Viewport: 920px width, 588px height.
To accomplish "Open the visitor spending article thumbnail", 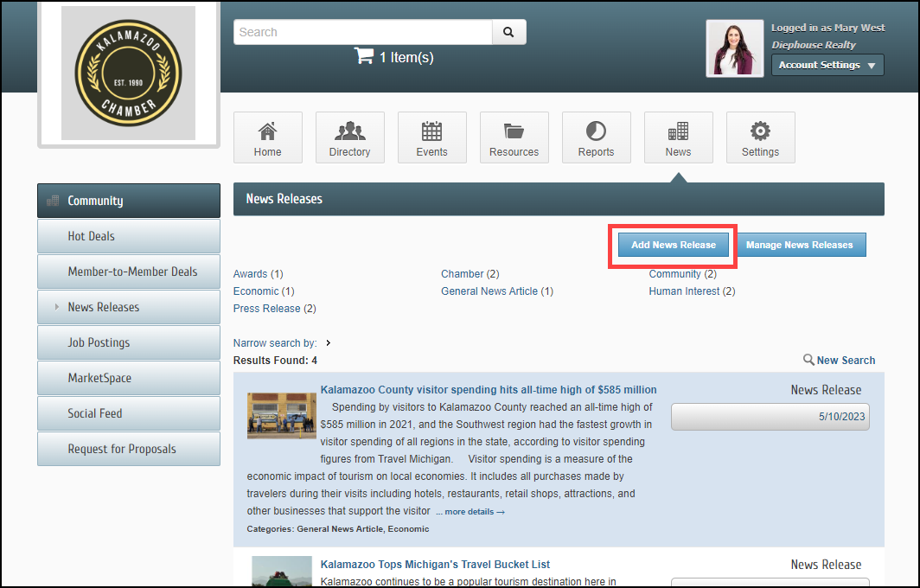I will tap(282, 416).
